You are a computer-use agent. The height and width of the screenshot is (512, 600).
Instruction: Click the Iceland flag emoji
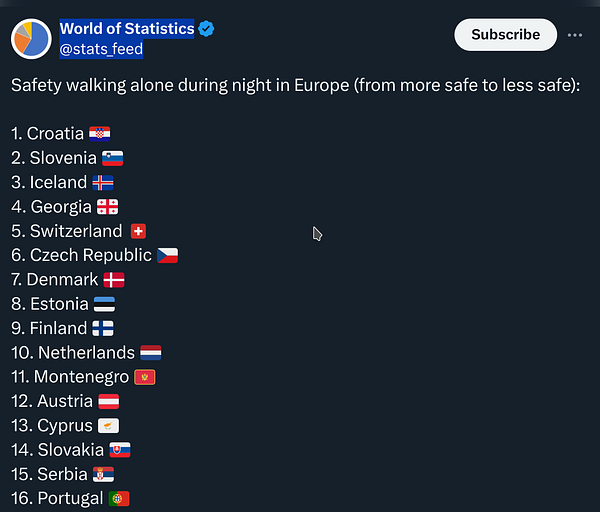pyautogui.click(x=103, y=183)
